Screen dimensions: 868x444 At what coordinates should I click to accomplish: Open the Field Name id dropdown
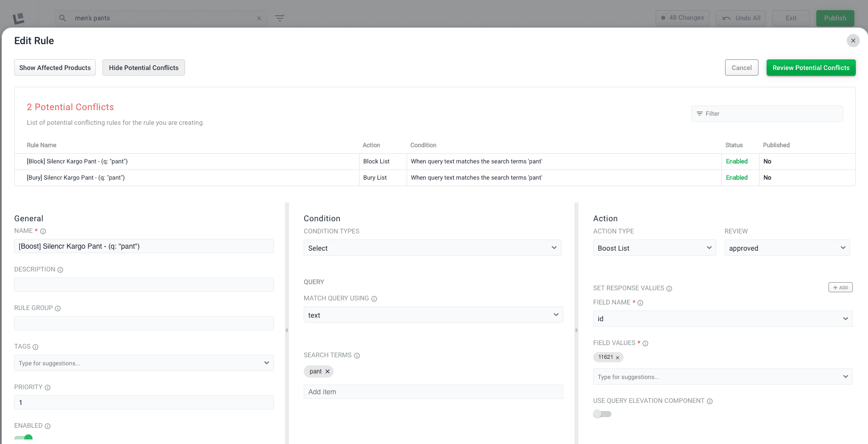tap(723, 319)
